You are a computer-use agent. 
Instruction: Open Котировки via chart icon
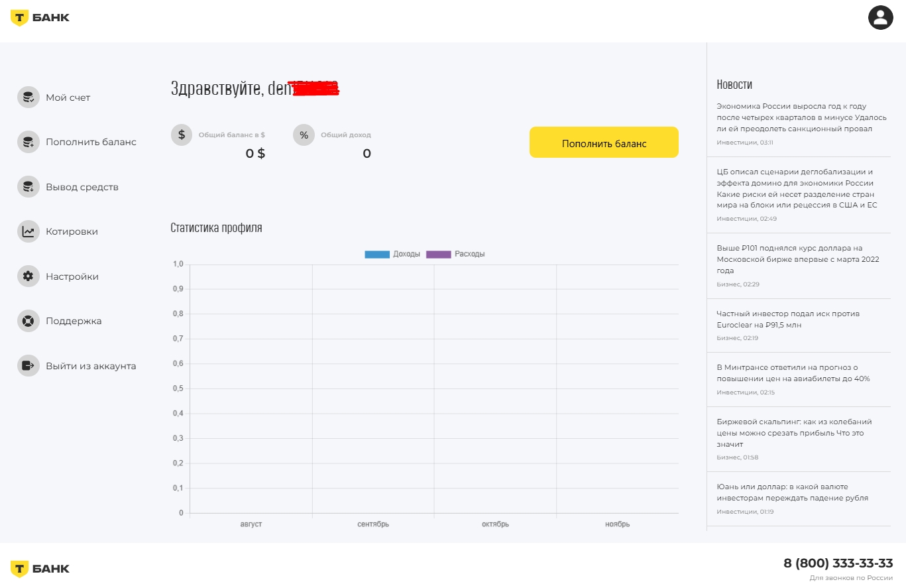28,231
